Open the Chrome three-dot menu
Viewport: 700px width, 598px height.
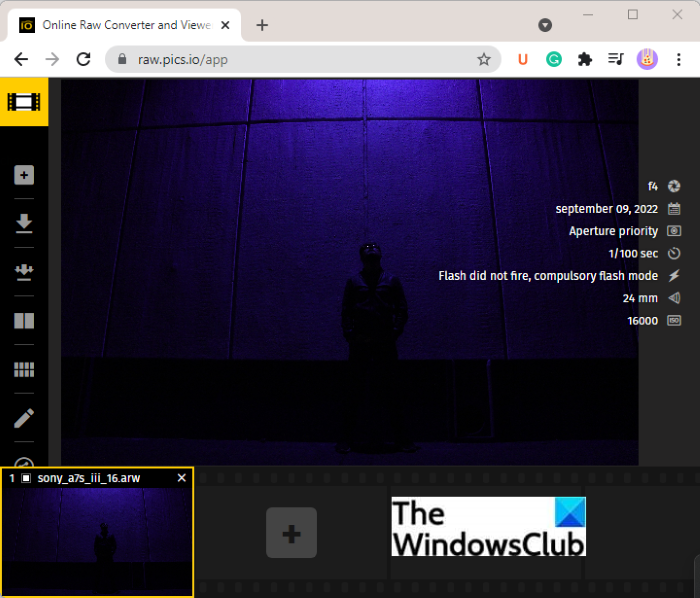679,59
